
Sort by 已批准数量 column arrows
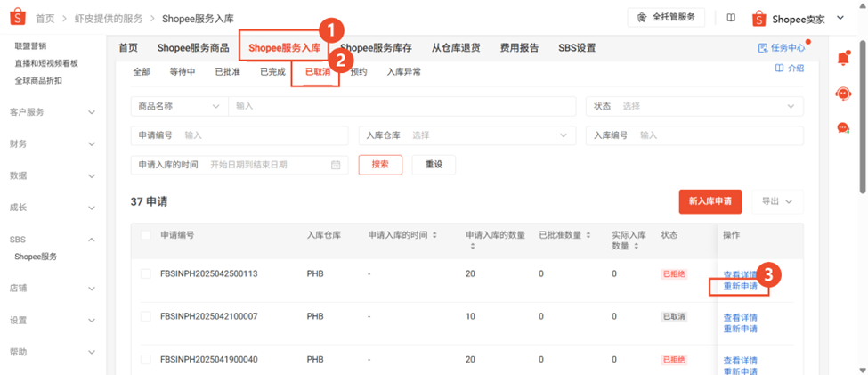tap(588, 235)
